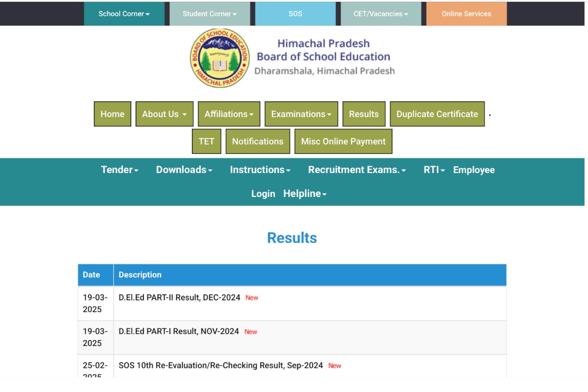Click the Board of School Education logo
This screenshot has height=392, width=588.
[x=220, y=58]
